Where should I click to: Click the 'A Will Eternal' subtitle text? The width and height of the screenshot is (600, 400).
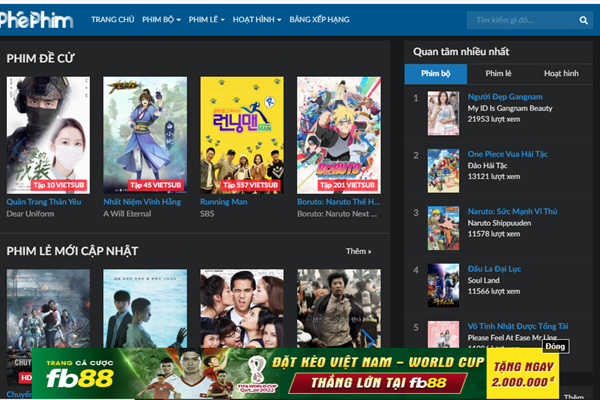coord(127,214)
